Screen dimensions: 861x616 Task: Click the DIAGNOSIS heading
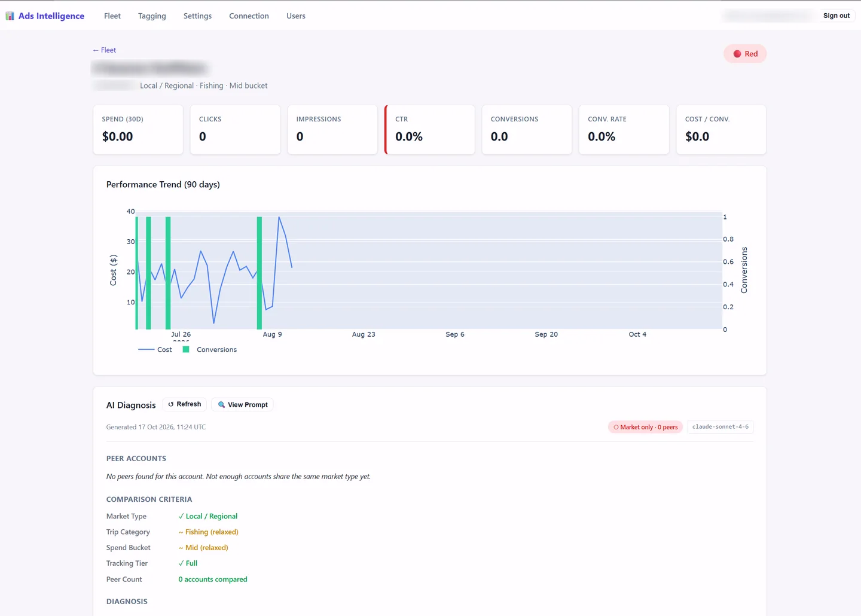(127, 602)
